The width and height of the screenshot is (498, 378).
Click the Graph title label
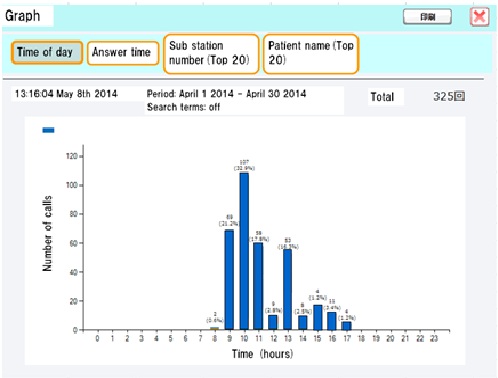pyautogui.click(x=23, y=16)
